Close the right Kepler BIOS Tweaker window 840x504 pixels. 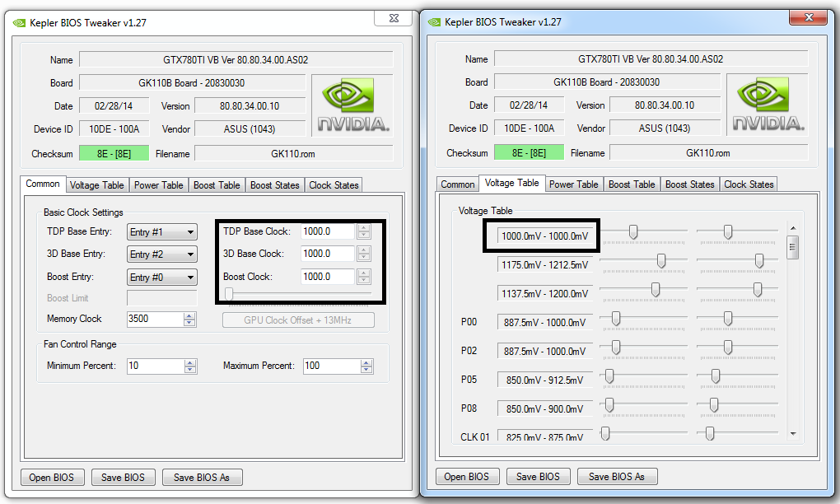(x=810, y=17)
